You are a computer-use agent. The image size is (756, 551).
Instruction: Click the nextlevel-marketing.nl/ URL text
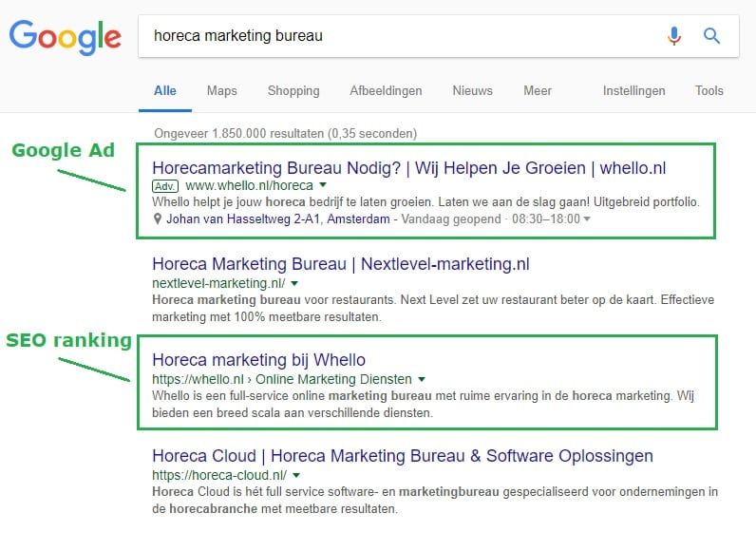pyautogui.click(x=218, y=283)
